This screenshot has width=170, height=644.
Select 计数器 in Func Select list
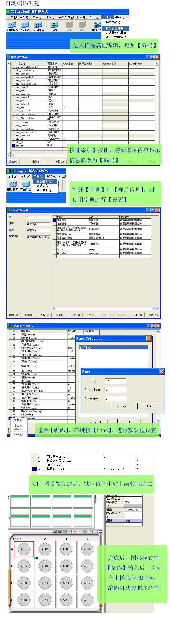pyautogui.click(x=113, y=347)
